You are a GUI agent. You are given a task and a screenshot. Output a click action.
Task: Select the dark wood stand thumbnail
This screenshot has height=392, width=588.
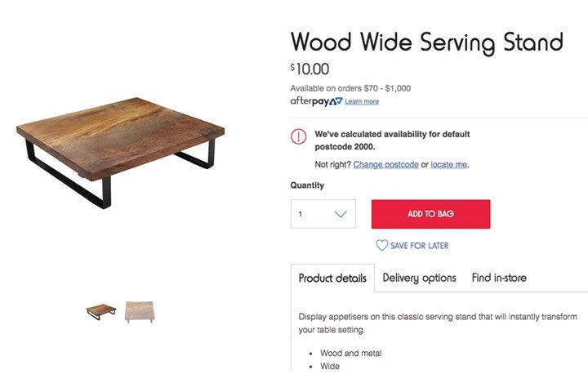point(101,310)
